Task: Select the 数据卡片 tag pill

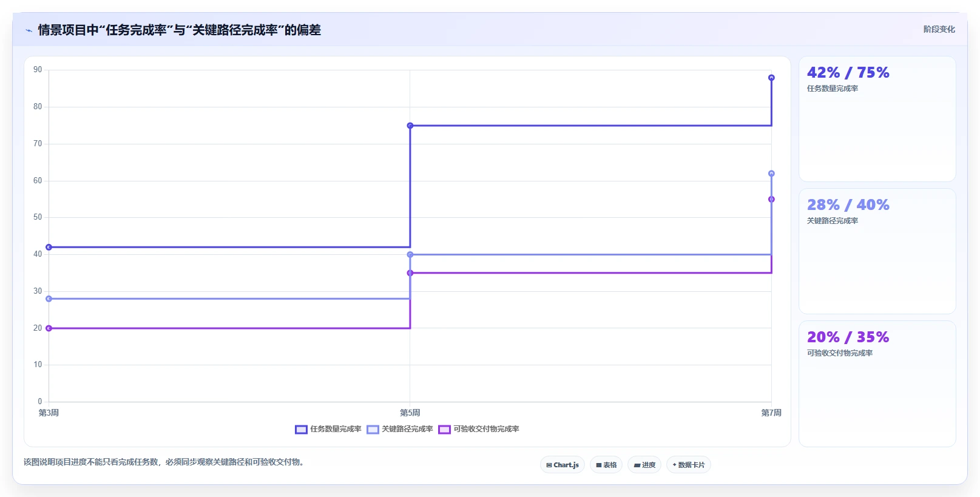Action: [x=689, y=465]
